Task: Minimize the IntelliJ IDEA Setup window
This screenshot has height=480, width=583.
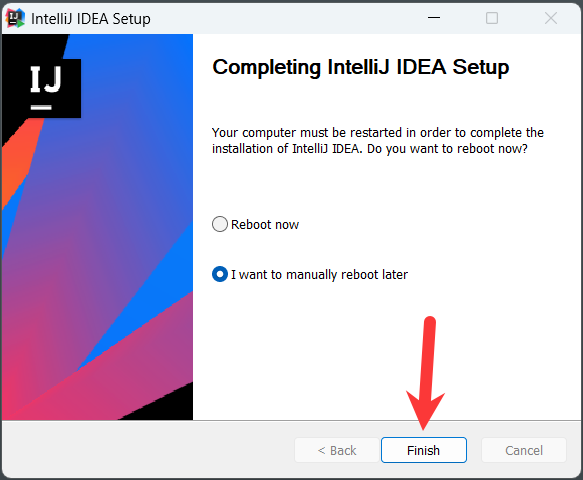Action: (434, 18)
